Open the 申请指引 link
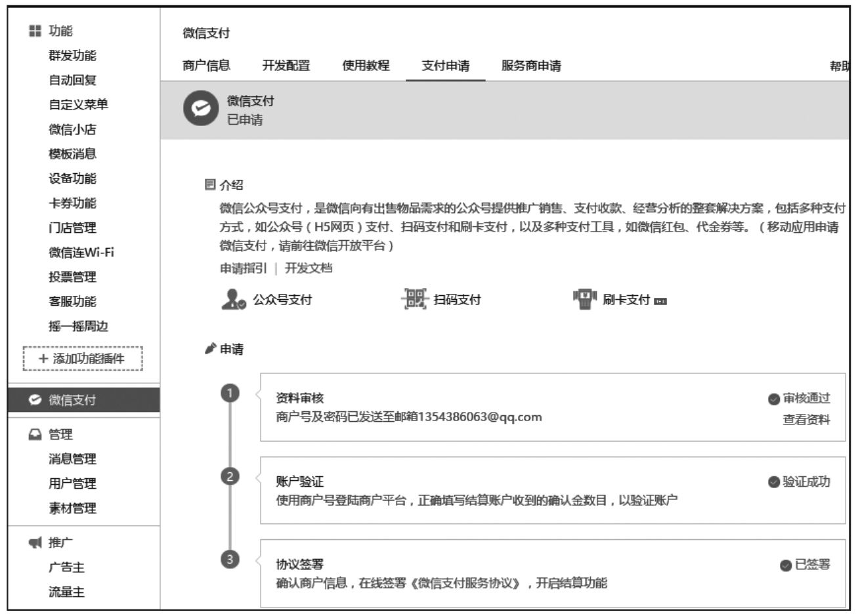 243,268
